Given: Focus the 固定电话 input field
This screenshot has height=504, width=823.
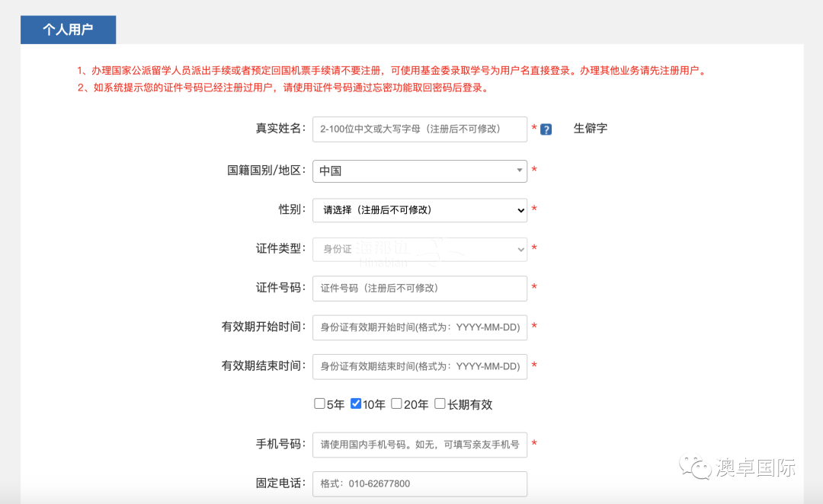Looking at the screenshot, I should tap(419, 483).
